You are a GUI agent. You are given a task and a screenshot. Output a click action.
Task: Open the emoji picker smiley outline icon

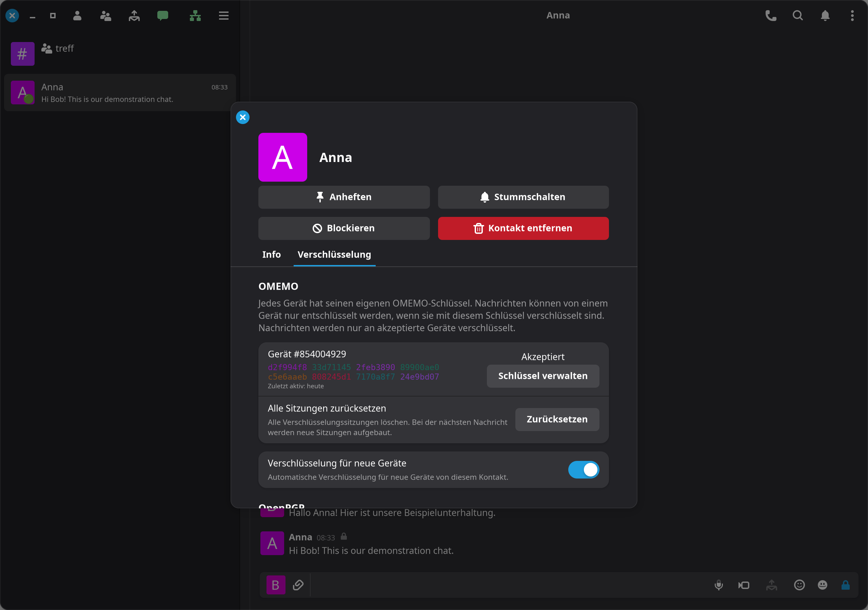[x=799, y=585]
